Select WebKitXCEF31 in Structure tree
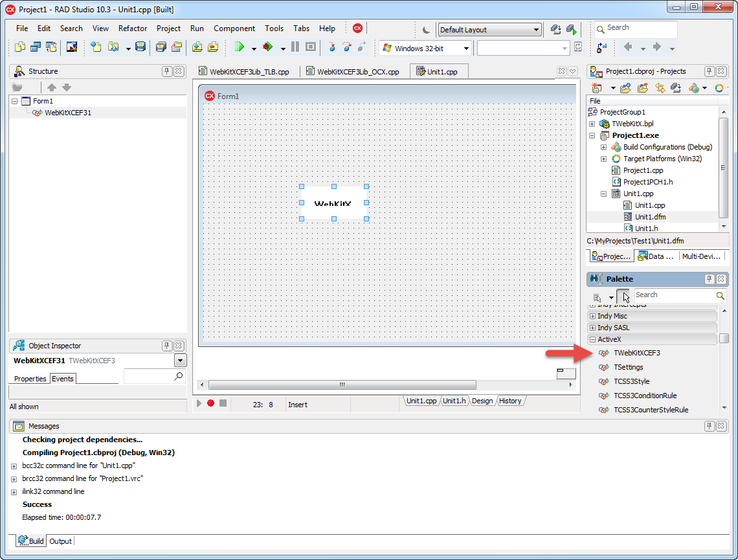 coord(68,113)
